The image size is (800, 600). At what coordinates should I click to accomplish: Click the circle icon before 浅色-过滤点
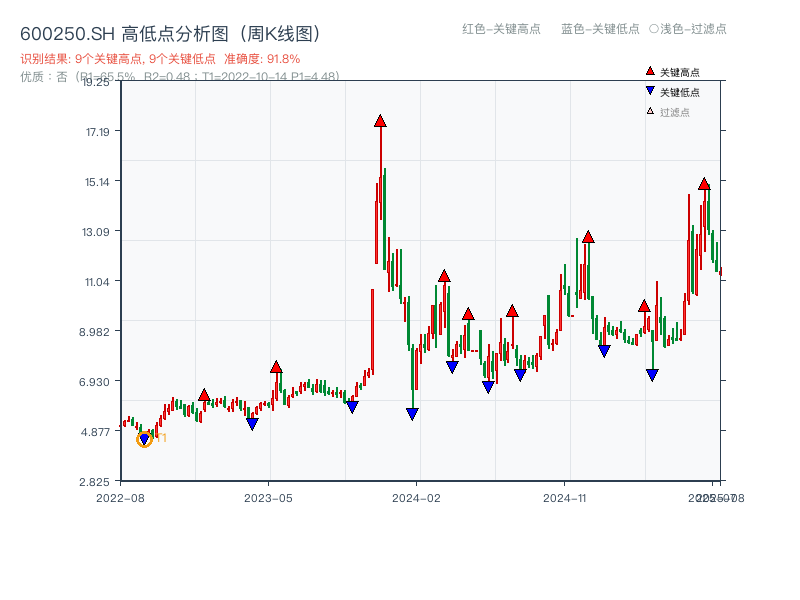click(654, 29)
